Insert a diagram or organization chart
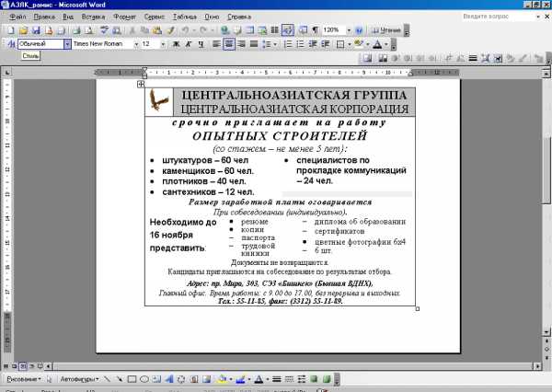The width and height of the screenshot is (552, 392). click(181, 379)
